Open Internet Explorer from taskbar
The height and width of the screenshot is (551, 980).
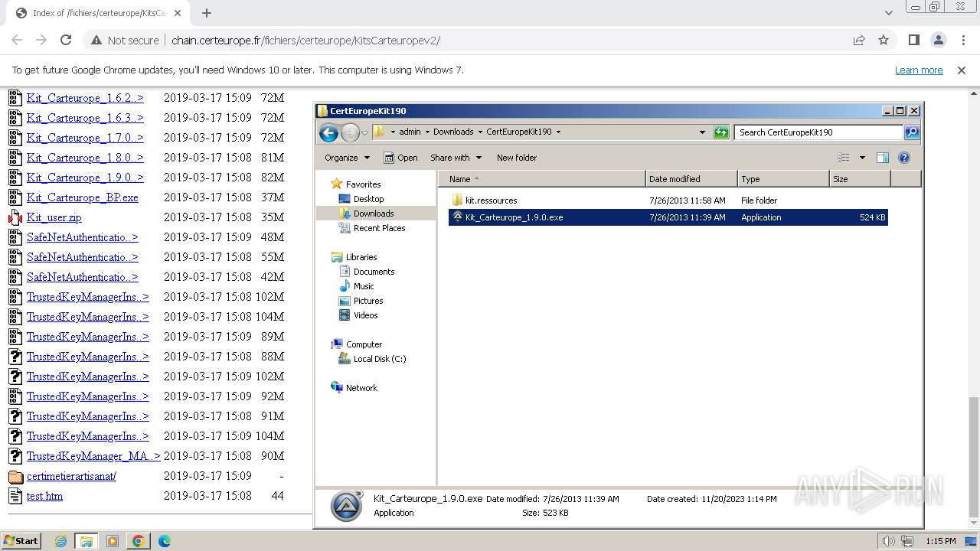point(60,541)
